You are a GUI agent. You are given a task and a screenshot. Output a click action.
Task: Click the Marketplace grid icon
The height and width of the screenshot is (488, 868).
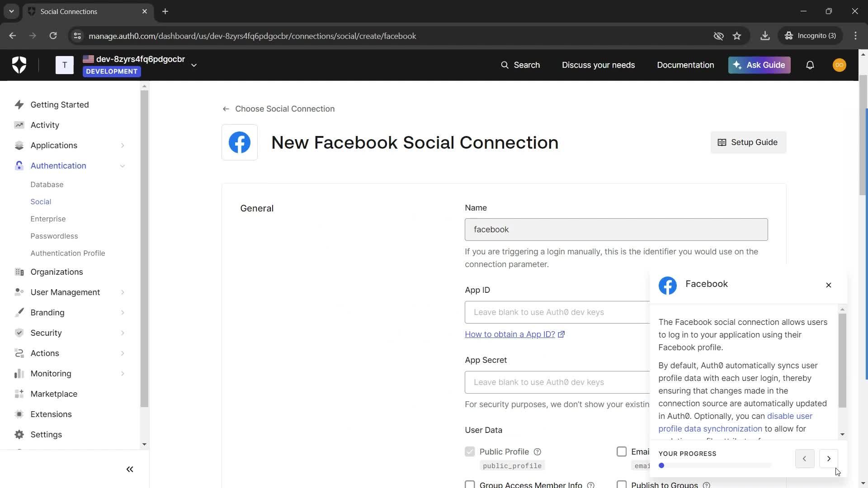pyautogui.click(x=19, y=394)
